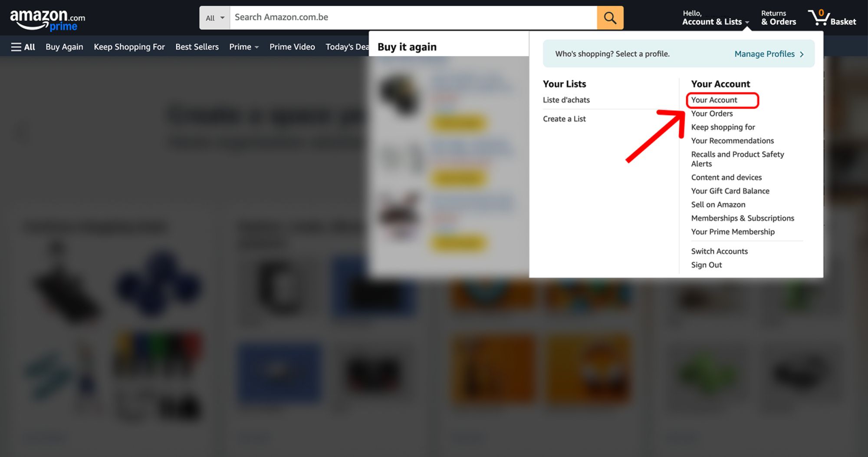Open Buy Again in nav bar
Image resolution: width=868 pixels, height=457 pixels.
(64, 47)
